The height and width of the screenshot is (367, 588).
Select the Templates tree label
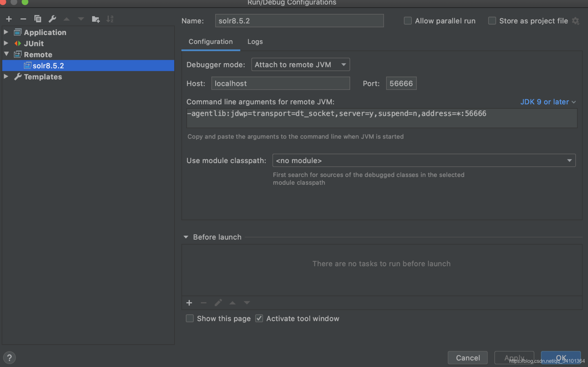click(x=43, y=77)
